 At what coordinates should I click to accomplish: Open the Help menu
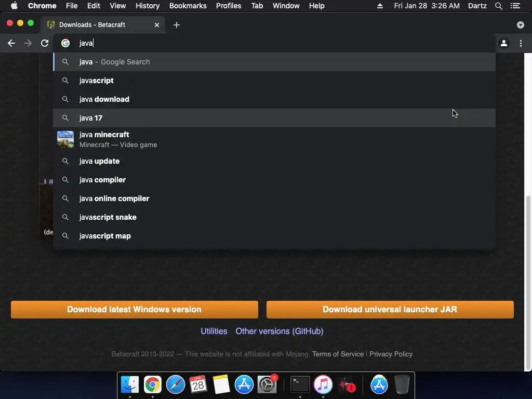[x=316, y=6]
